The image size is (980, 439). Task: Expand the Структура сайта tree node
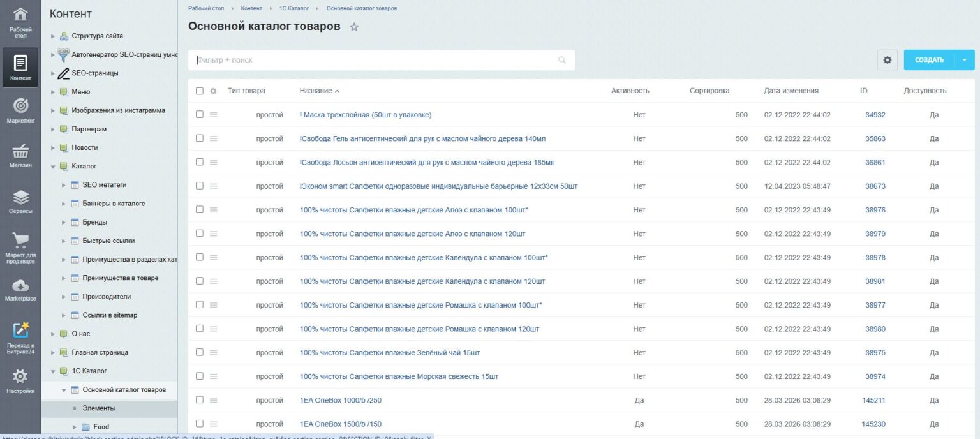53,36
